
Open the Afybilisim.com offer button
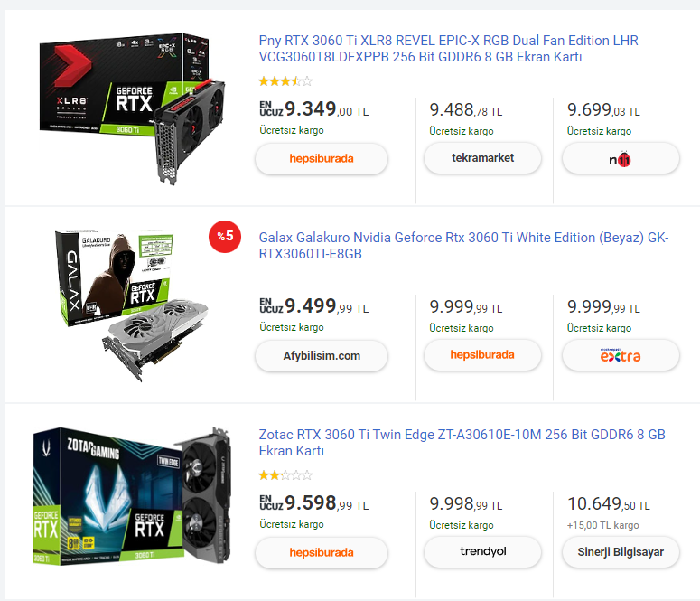[321, 356]
